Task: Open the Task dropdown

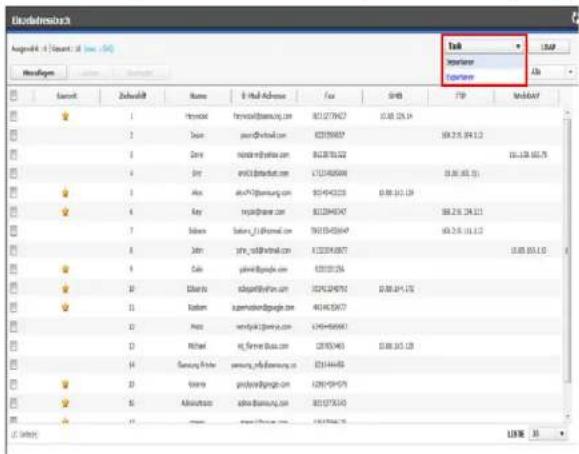Action: click(484, 46)
